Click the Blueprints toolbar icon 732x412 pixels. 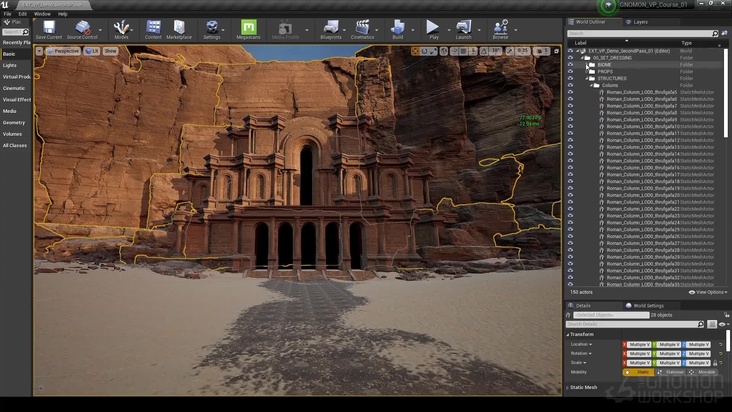(330, 28)
